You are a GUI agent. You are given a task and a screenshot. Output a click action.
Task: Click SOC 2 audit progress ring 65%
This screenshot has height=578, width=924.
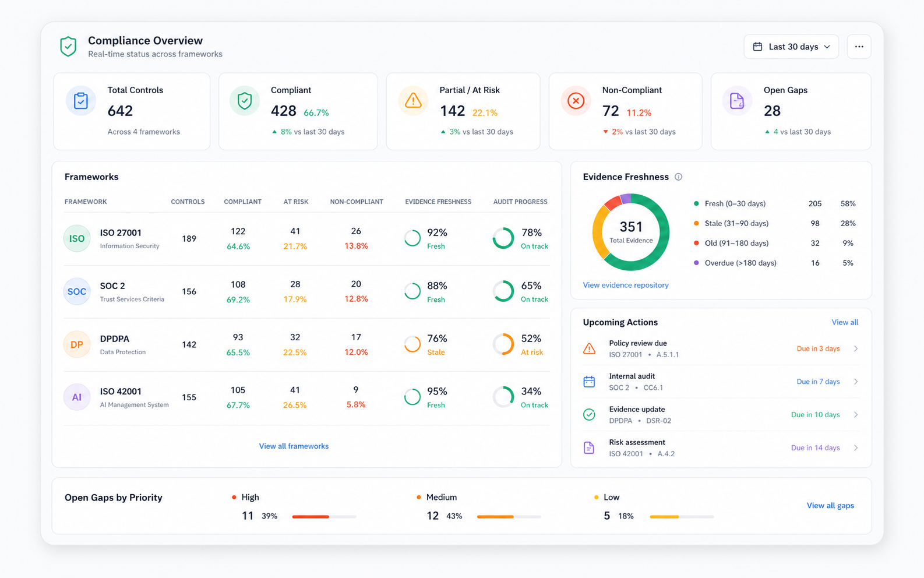coord(503,291)
